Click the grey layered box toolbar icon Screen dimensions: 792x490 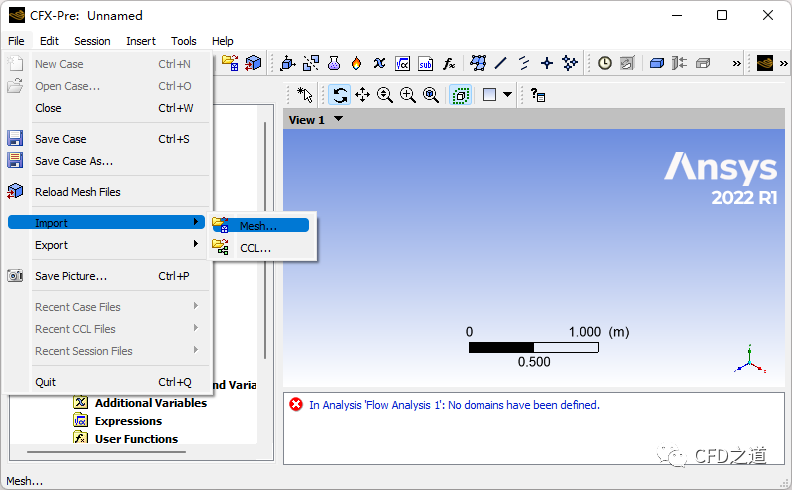(x=703, y=63)
